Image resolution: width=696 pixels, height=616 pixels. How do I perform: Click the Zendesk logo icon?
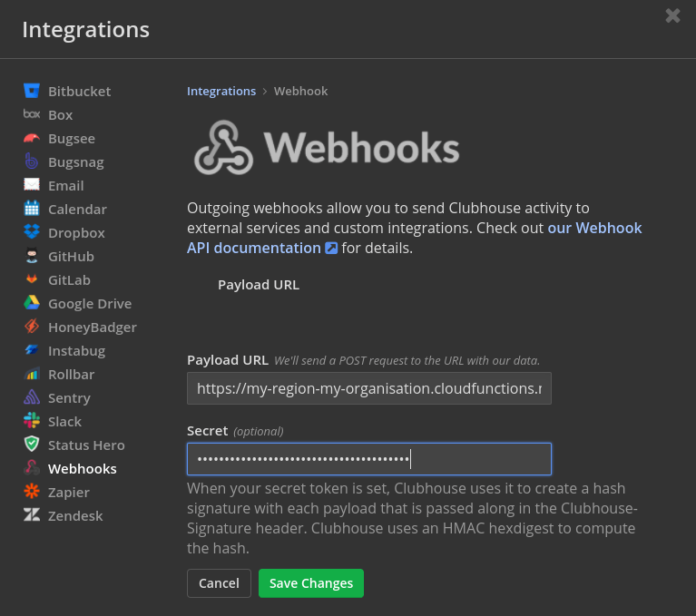tap(32, 514)
